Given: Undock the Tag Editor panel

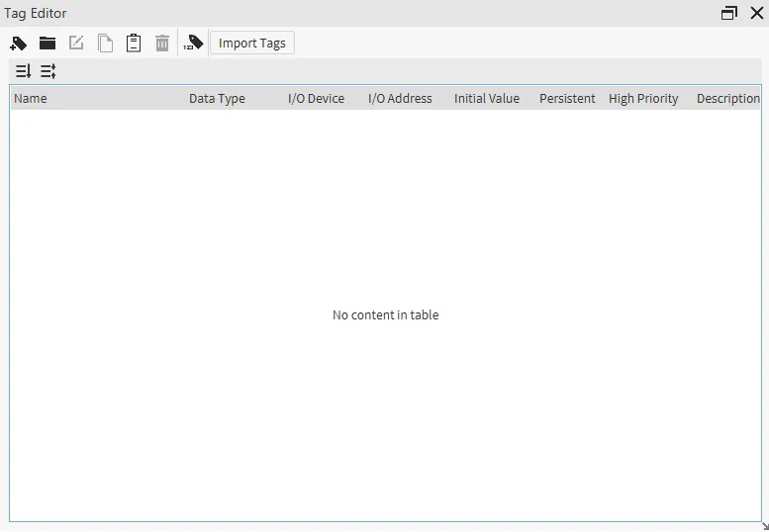Looking at the screenshot, I should [x=729, y=14].
